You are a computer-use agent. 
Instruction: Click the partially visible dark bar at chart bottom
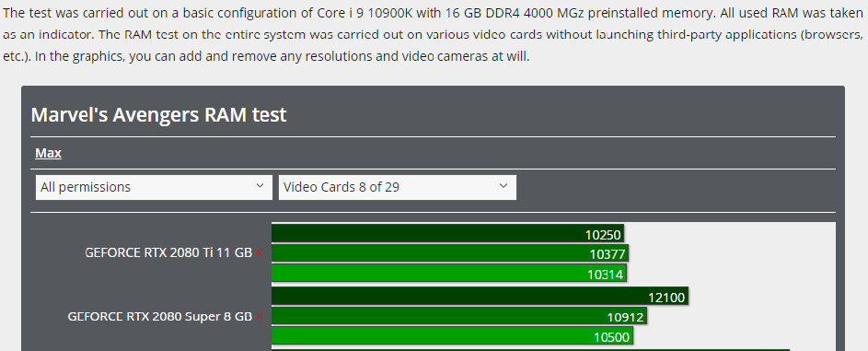pos(530,349)
